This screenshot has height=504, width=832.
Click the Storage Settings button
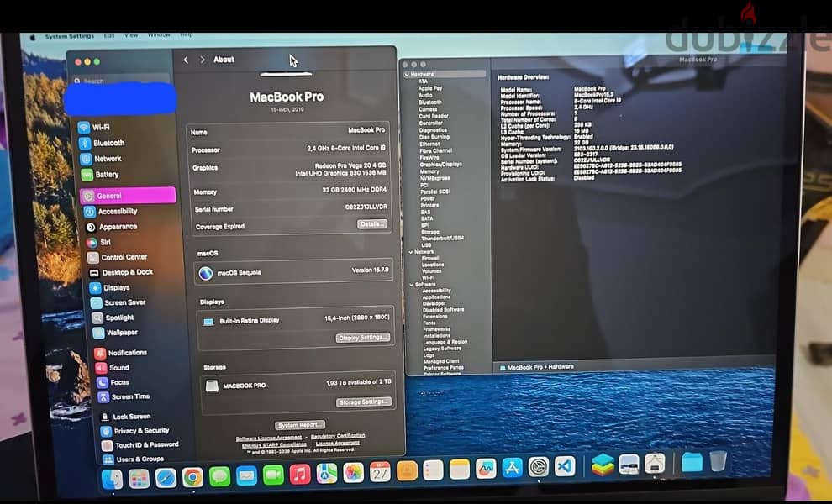click(364, 402)
